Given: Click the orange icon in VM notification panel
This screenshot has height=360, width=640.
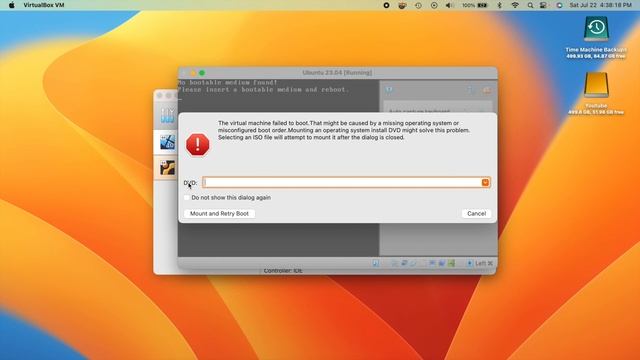Looking at the screenshot, I should (x=487, y=90).
